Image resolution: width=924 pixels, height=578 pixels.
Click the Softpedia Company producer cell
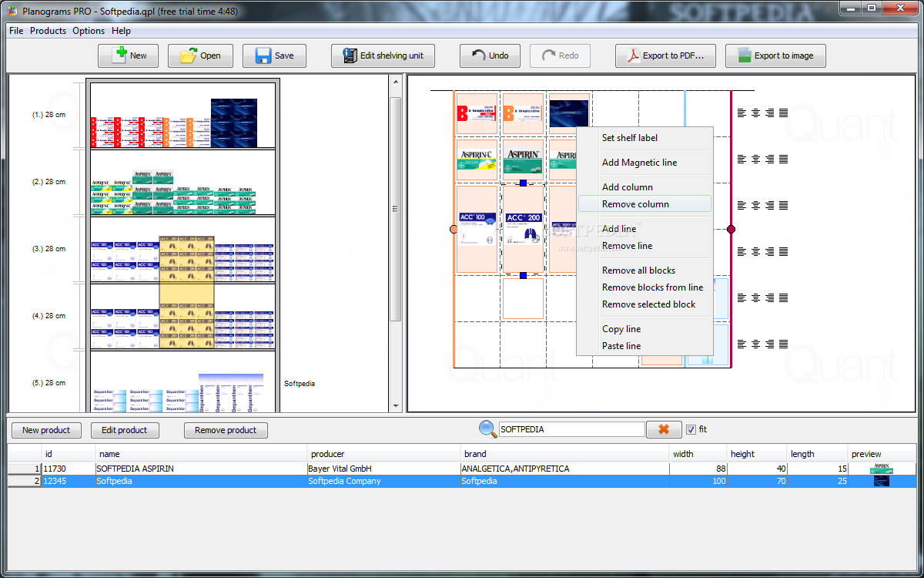point(383,481)
